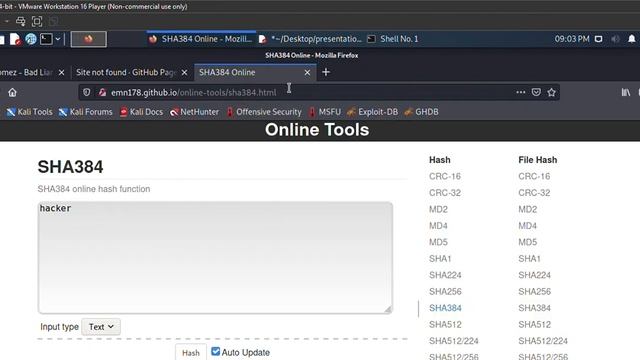Click the workspace switcher with Firefox
The height and width of the screenshot is (360, 640).
tap(89, 39)
